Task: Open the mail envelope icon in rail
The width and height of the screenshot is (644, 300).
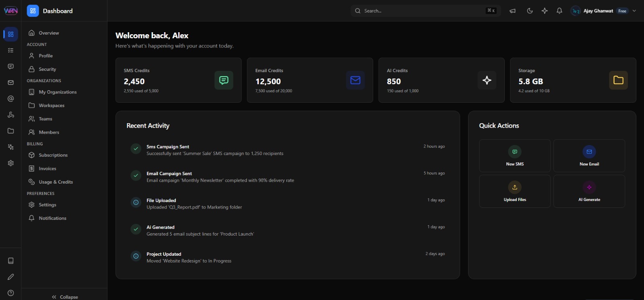Action: 11,83
